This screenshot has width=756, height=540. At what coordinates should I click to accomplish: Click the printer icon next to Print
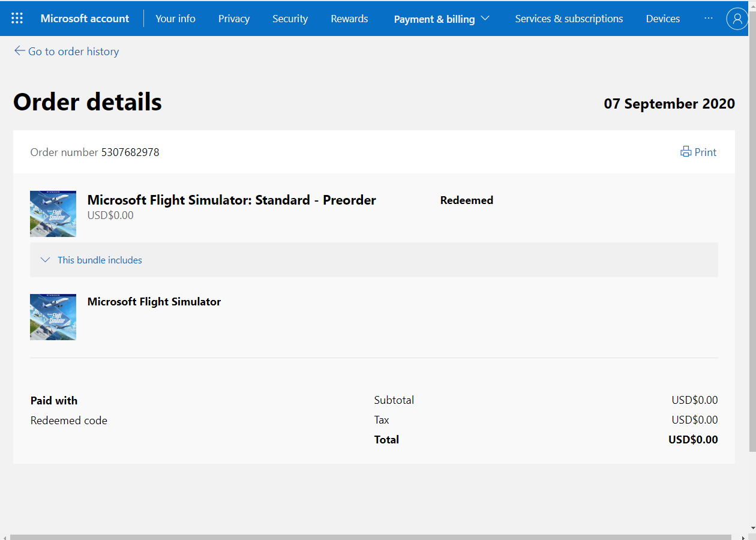click(x=686, y=152)
